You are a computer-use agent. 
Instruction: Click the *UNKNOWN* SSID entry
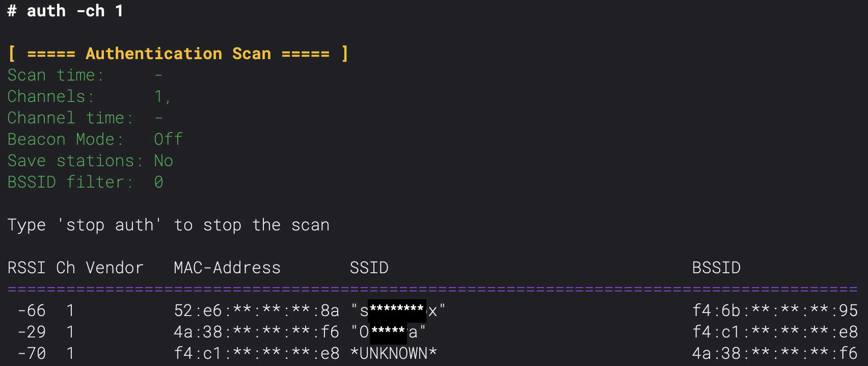pos(394,353)
